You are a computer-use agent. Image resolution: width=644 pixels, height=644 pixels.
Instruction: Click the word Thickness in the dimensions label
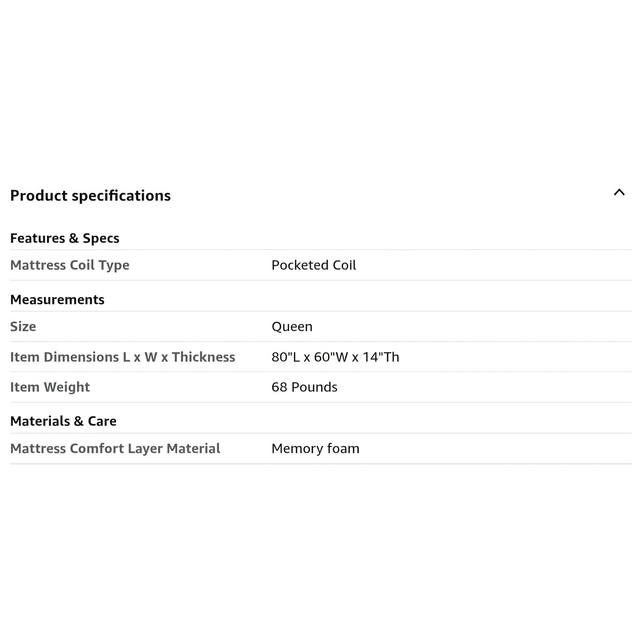203,357
